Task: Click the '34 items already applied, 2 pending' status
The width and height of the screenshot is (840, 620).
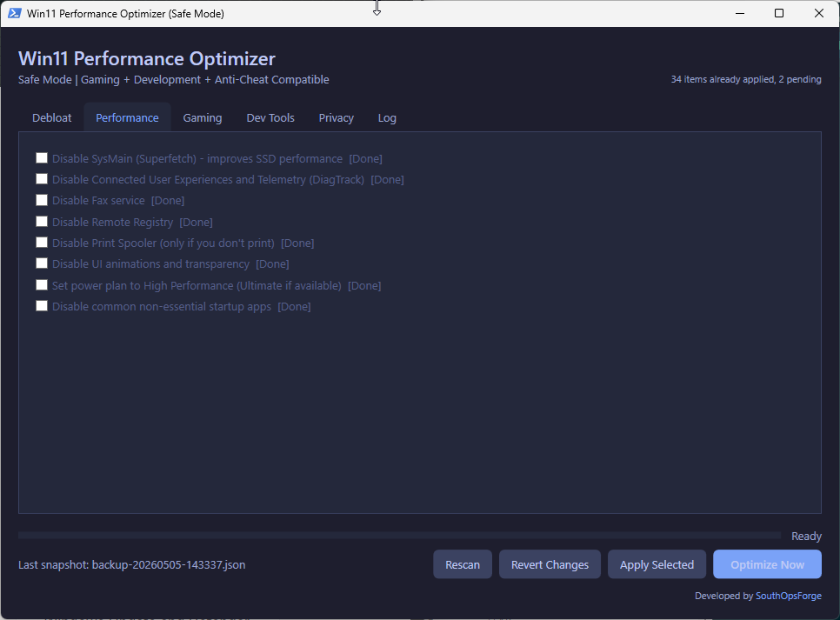Action: click(x=746, y=79)
